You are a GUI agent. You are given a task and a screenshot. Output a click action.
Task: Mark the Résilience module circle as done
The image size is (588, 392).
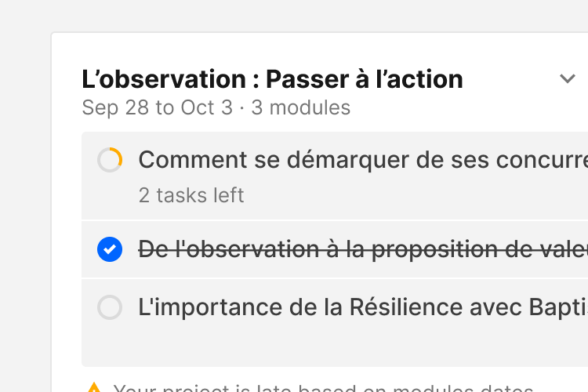click(x=110, y=307)
